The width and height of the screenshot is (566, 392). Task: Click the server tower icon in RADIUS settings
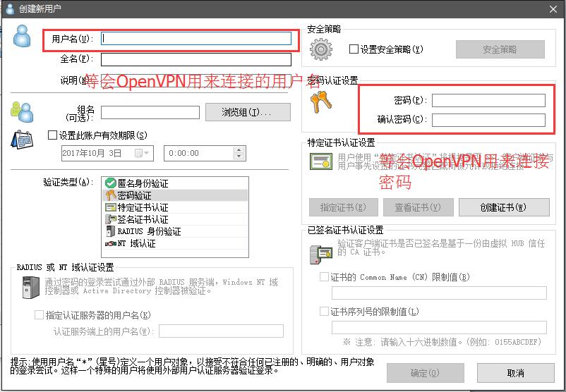click(30, 288)
